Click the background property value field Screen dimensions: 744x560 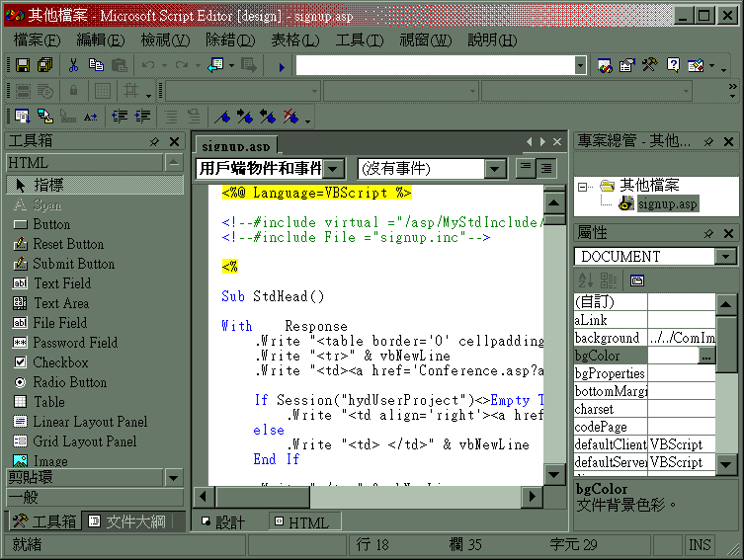(682, 338)
